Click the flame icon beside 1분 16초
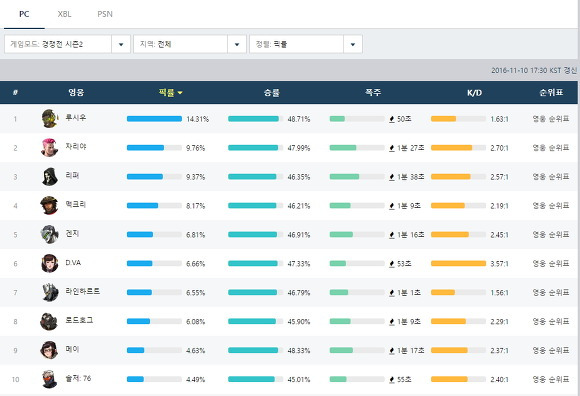The image size is (580, 396). (392, 235)
